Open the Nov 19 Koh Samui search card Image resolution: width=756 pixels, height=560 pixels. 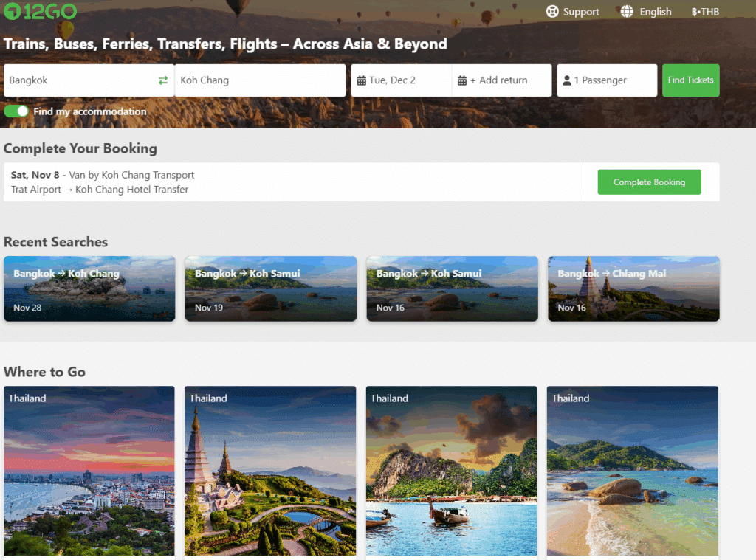270,288
